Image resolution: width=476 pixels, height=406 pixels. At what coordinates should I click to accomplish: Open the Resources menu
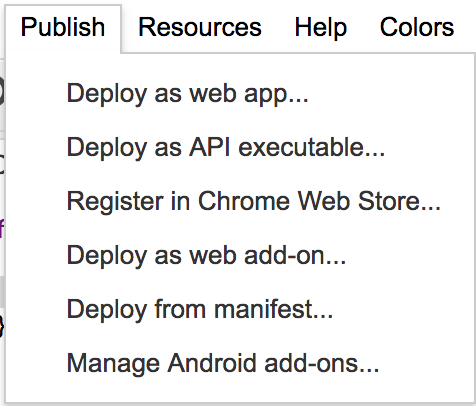(x=200, y=27)
